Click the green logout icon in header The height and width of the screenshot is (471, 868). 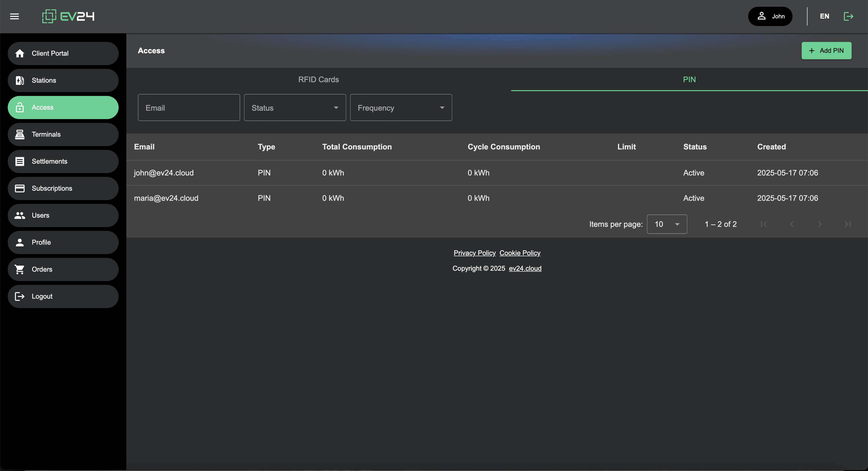[848, 16]
